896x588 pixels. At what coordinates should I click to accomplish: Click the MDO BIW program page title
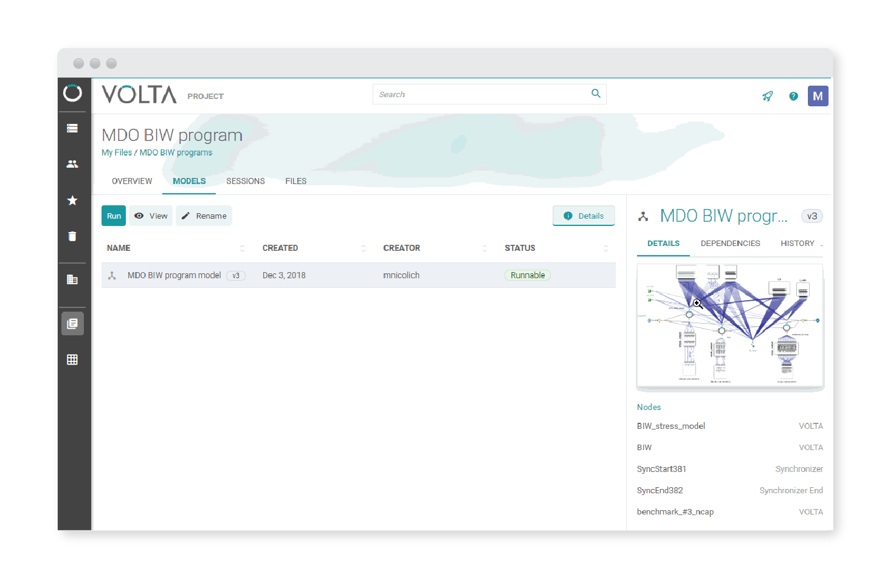coord(172,135)
